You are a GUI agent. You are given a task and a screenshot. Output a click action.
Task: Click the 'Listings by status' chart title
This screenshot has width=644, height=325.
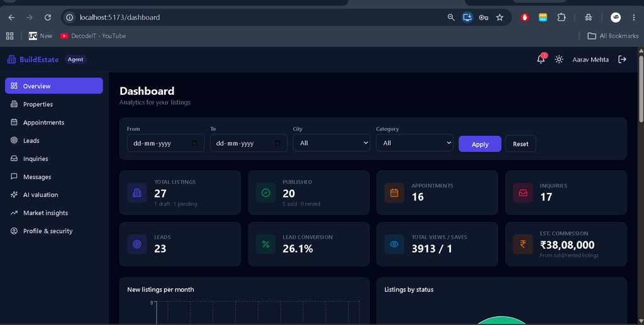pos(409,290)
